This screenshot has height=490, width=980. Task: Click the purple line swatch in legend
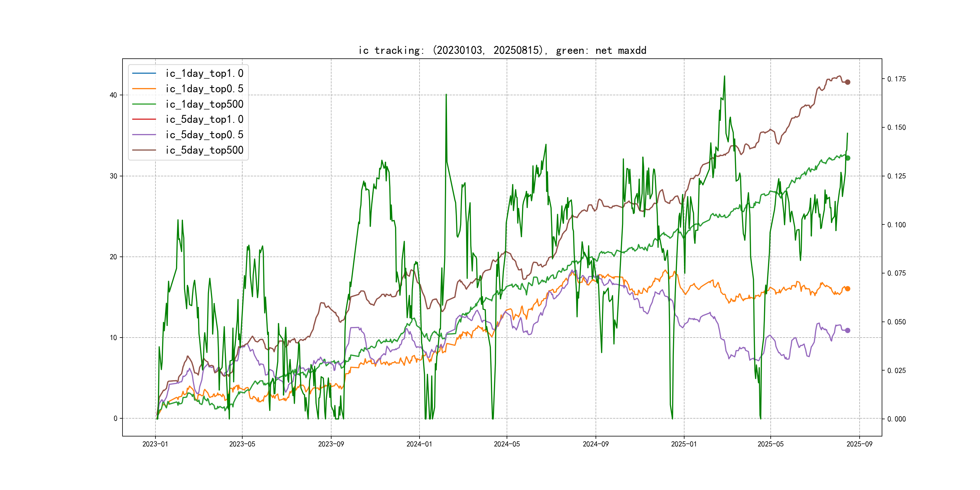(144, 135)
